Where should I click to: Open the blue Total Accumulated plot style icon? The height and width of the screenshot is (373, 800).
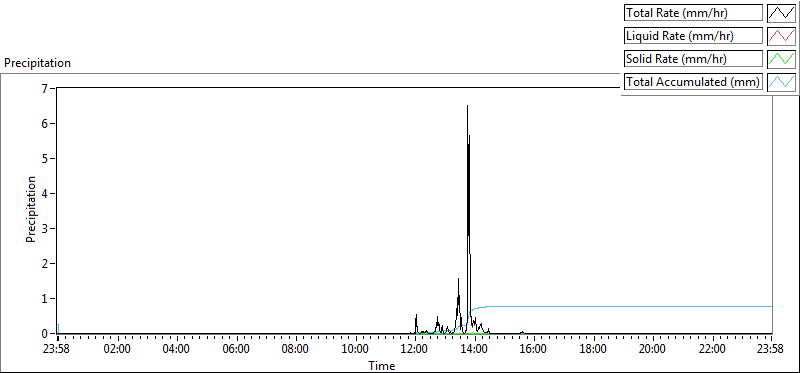(x=782, y=82)
